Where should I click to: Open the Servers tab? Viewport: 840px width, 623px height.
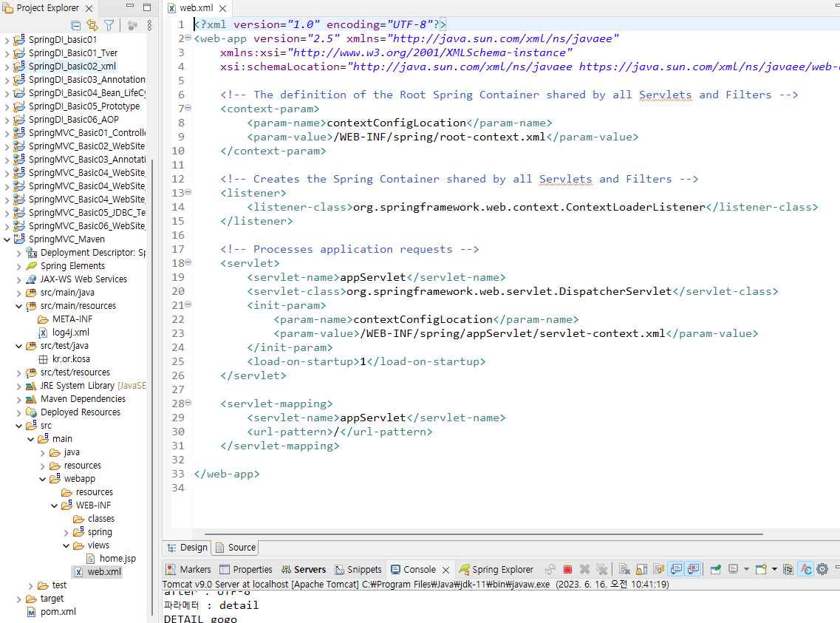click(x=304, y=570)
